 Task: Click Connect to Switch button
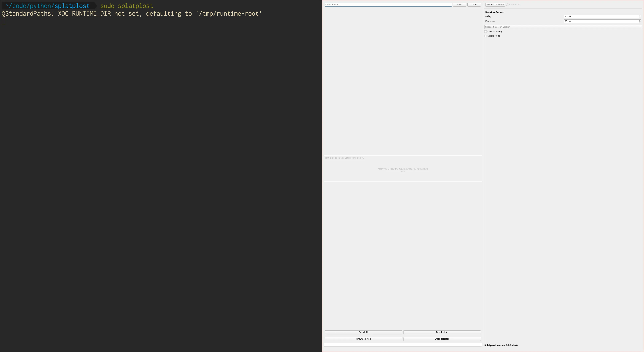pos(495,5)
